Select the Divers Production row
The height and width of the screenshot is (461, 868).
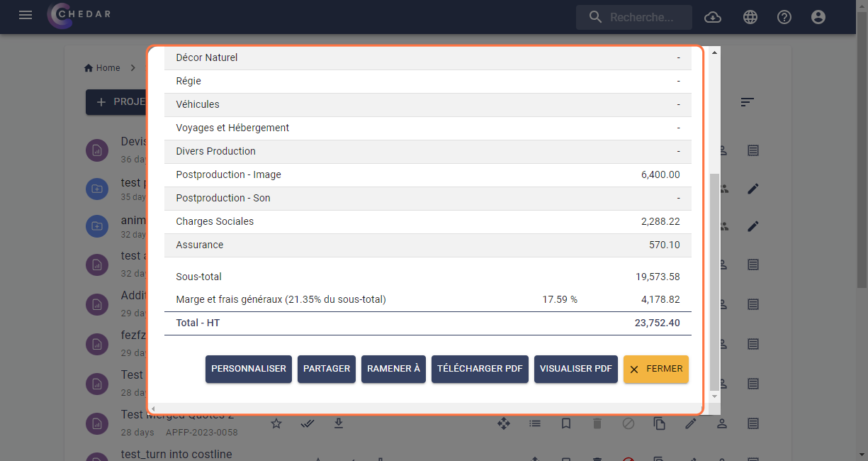(x=428, y=152)
